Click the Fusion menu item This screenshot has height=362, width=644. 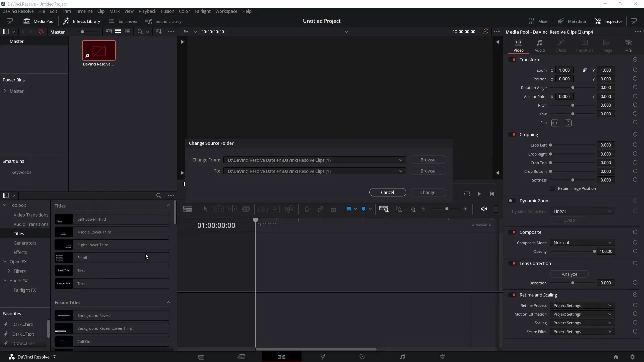point(167,11)
